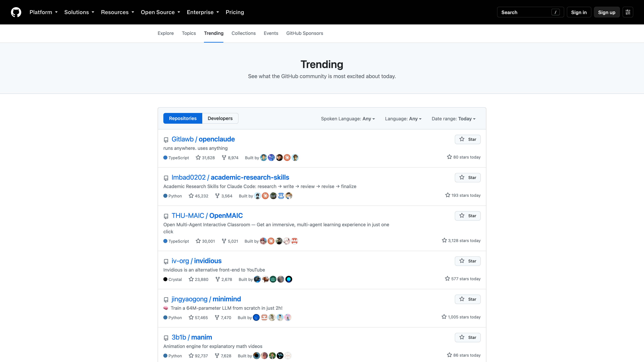The image size is (644, 362).
Task: Open the Imbad0202 / academic-research-skills link
Action: [x=230, y=177]
